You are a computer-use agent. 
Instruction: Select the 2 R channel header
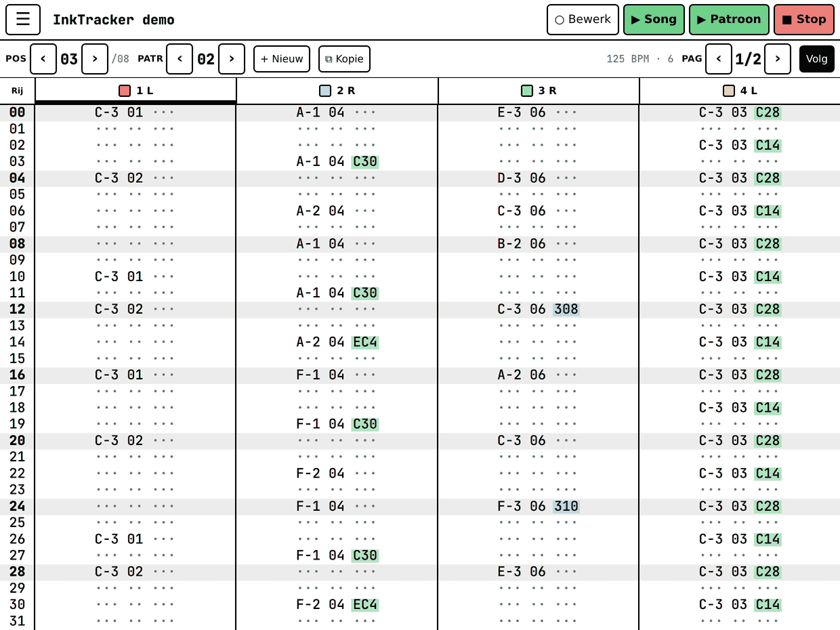click(337, 91)
